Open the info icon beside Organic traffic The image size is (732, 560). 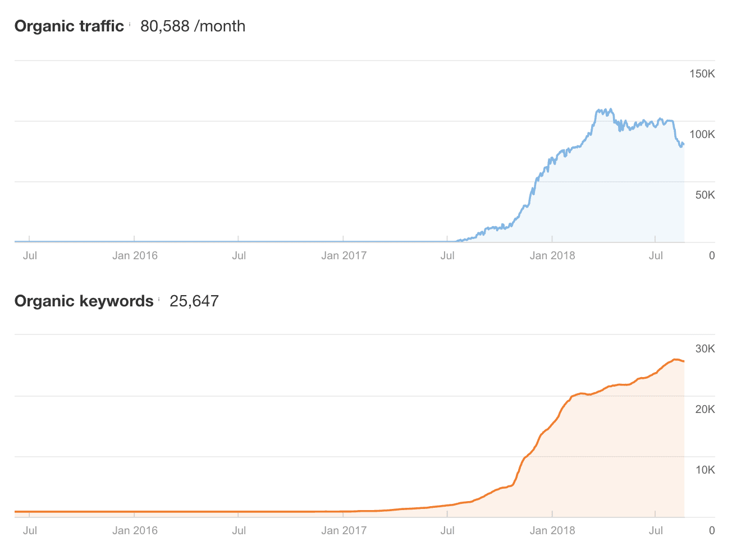[130, 24]
